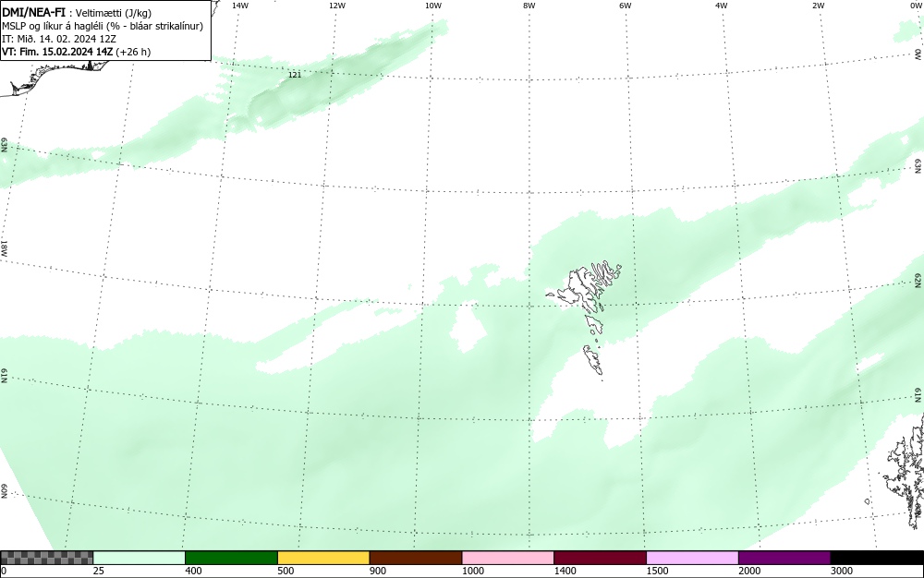Click the southern Faroe island Suðuroy outline
The image size is (924, 578).
click(x=593, y=360)
